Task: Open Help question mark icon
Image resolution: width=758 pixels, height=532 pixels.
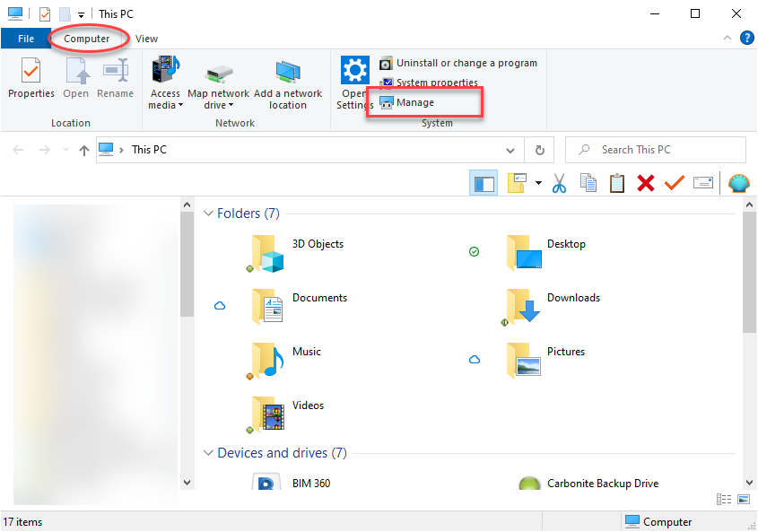Action: 747,38
